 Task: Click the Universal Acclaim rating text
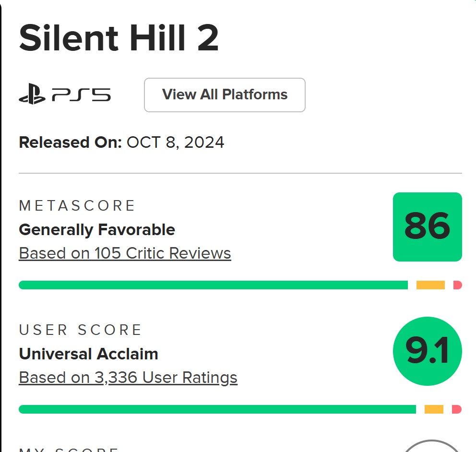point(88,354)
